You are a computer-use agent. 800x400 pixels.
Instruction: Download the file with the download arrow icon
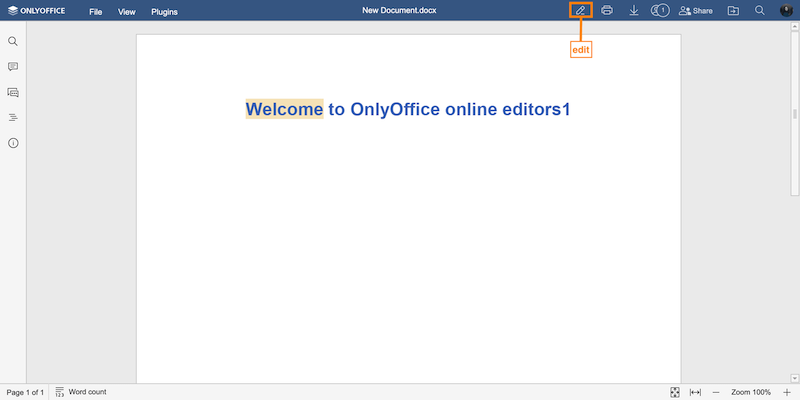[x=634, y=11]
